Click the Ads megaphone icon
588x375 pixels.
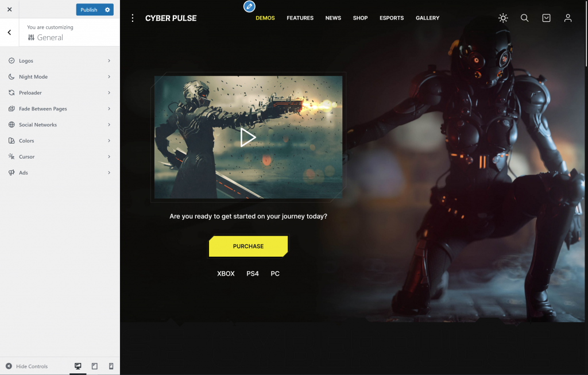click(11, 172)
